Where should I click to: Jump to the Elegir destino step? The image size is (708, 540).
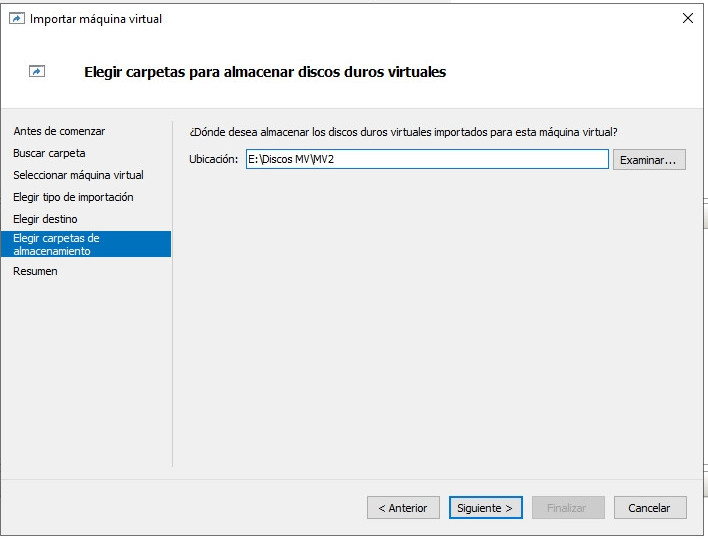[45, 219]
